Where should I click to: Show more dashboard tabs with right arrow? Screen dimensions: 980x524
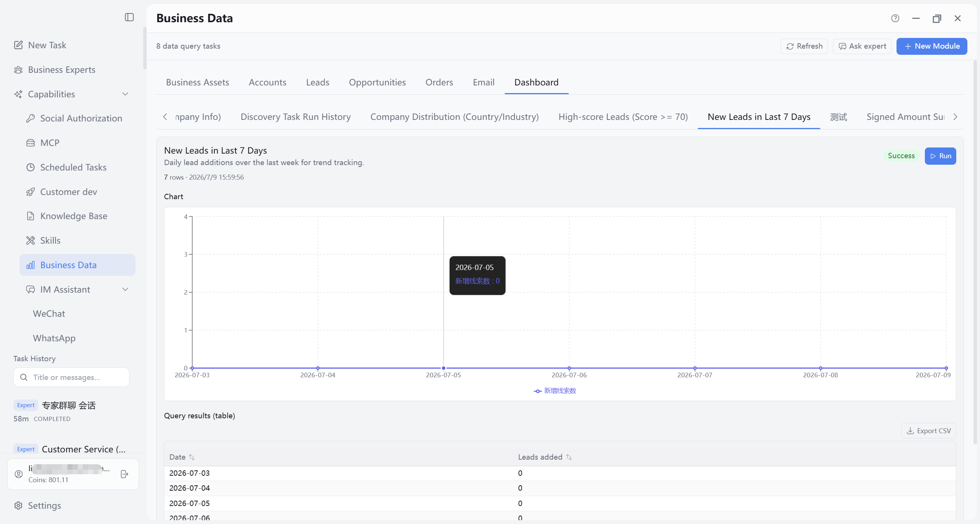point(955,117)
